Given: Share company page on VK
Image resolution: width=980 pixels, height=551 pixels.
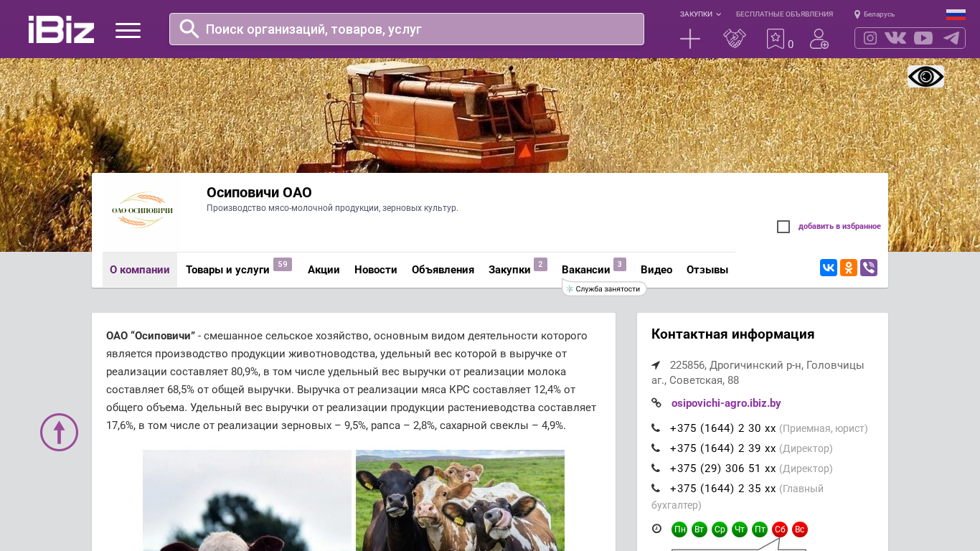Looking at the screenshot, I should pyautogui.click(x=829, y=268).
